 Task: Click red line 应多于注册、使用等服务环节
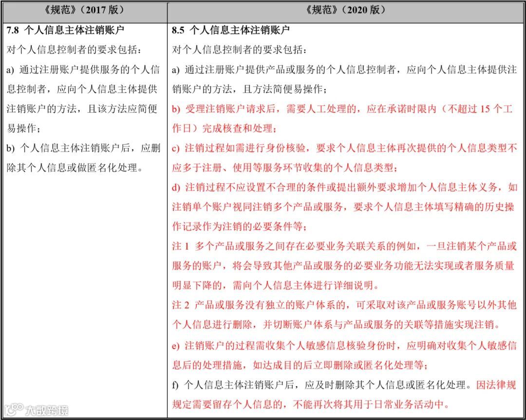[285, 167]
